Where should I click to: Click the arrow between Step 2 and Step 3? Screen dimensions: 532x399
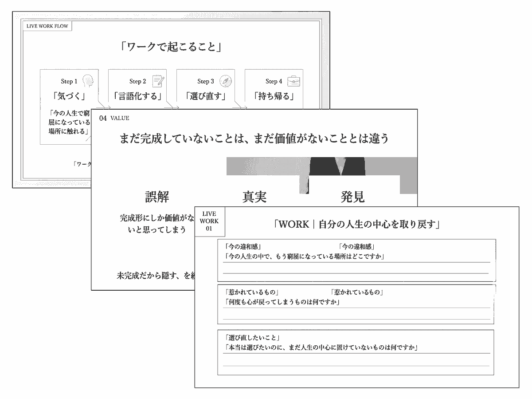click(172, 107)
